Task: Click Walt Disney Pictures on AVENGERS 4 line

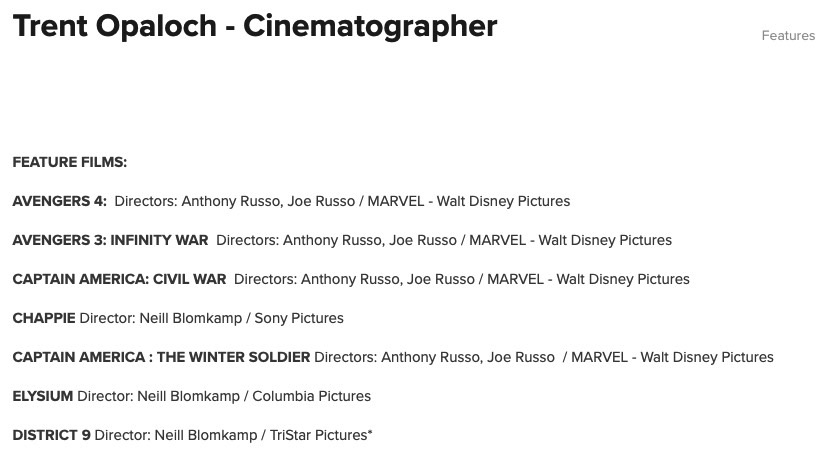Action: pyautogui.click(x=503, y=202)
